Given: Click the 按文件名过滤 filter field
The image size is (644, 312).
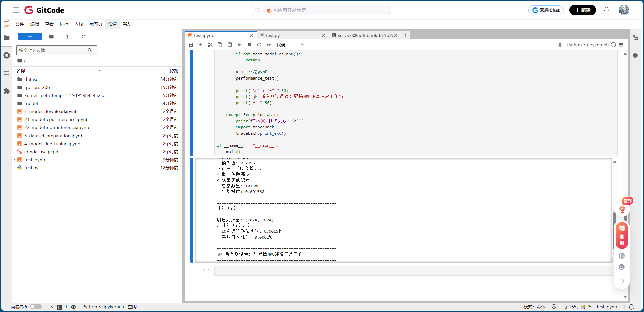Looking at the screenshot, I should click(57, 50).
